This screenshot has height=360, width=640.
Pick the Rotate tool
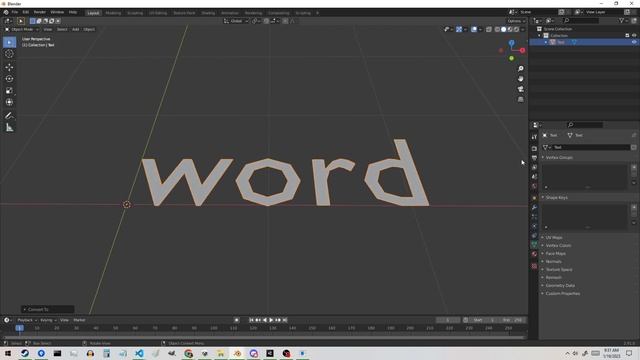(9, 79)
